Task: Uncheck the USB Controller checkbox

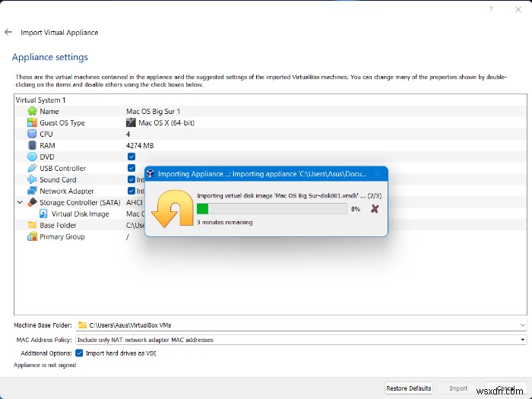Action: pos(131,168)
